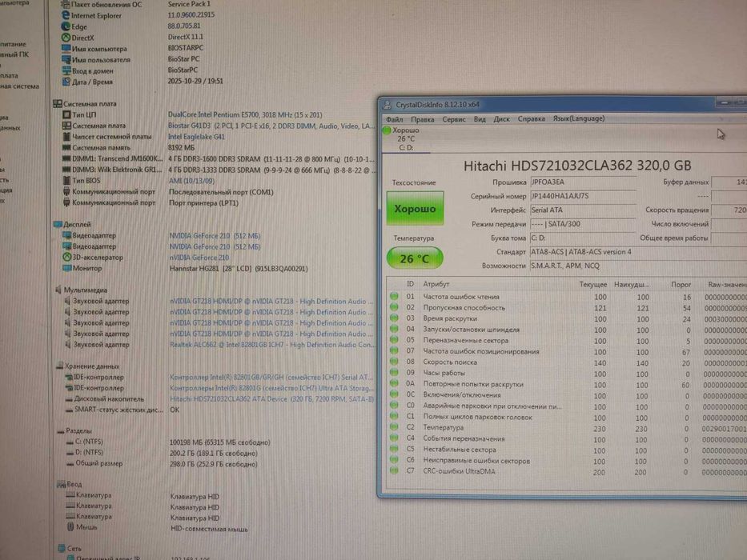
Task: Open the nVIDIA GeForce 210 3D accelerator link
Action: 199,258
